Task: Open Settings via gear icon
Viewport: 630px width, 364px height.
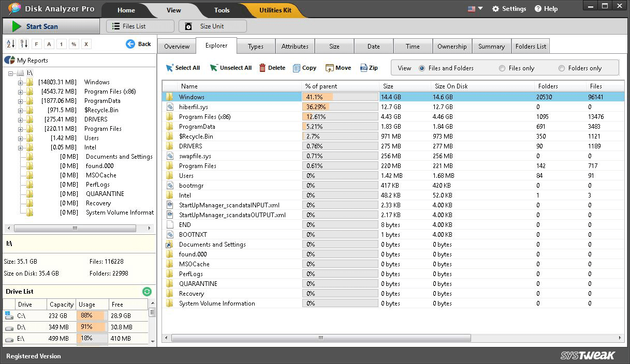Action: (x=496, y=9)
